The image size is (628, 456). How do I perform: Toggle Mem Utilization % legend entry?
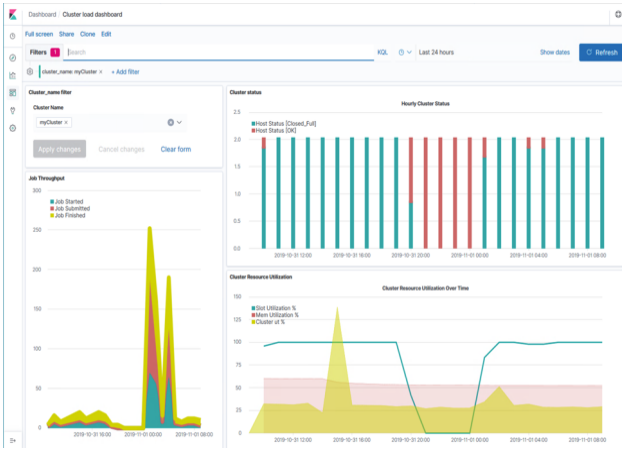[x=275, y=315]
